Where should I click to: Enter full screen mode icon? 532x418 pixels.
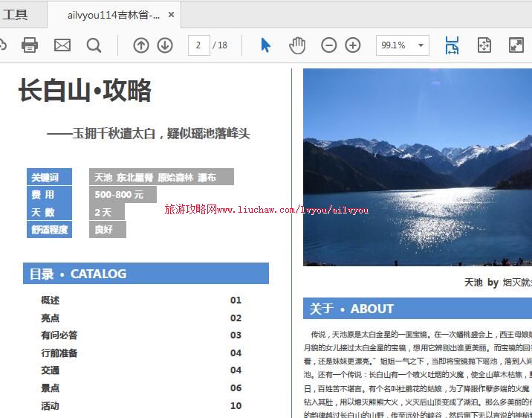click(x=516, y=45)
